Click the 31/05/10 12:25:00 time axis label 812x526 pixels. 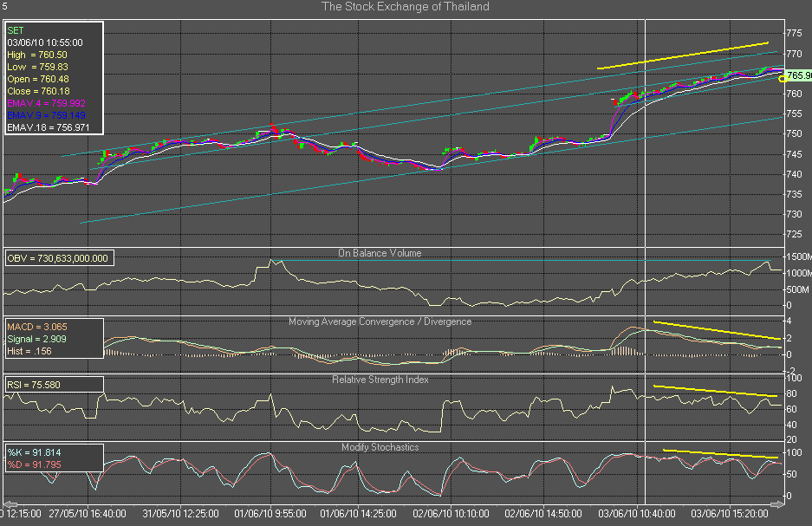pyautogui.click(x=181, y=514)
